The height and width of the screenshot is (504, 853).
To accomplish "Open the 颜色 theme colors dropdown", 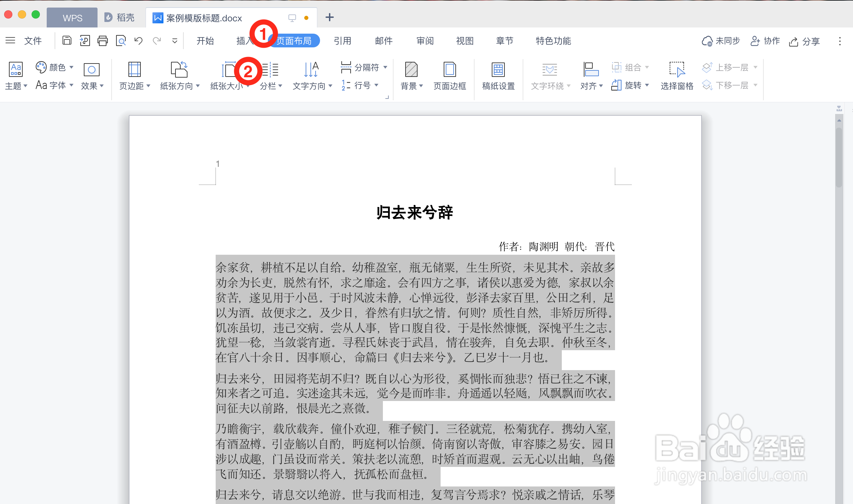I will click(x=55, y=67).
